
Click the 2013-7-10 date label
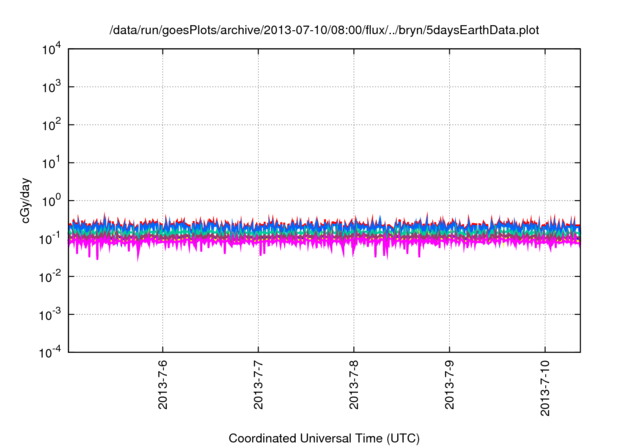(x=545, y=388)
